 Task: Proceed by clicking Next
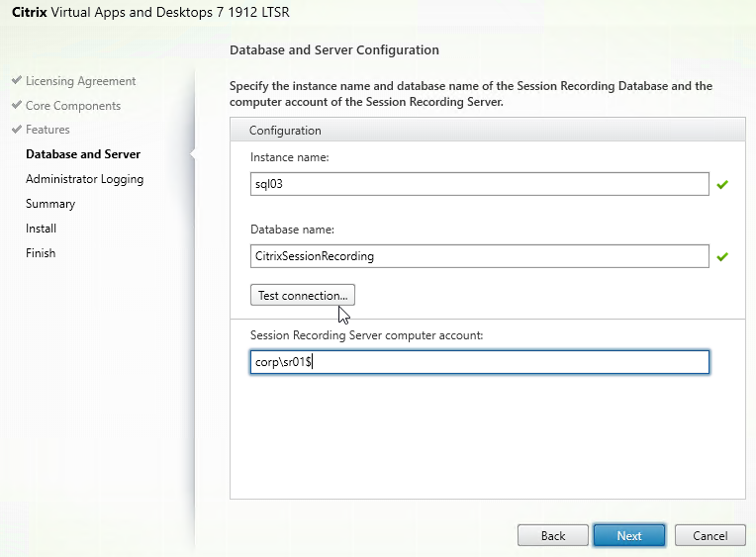coord(629,535)
